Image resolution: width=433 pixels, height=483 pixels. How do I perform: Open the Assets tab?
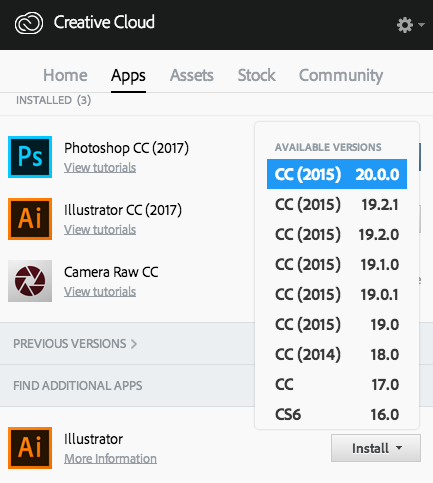pyautogui.click(x=192, y=75)
